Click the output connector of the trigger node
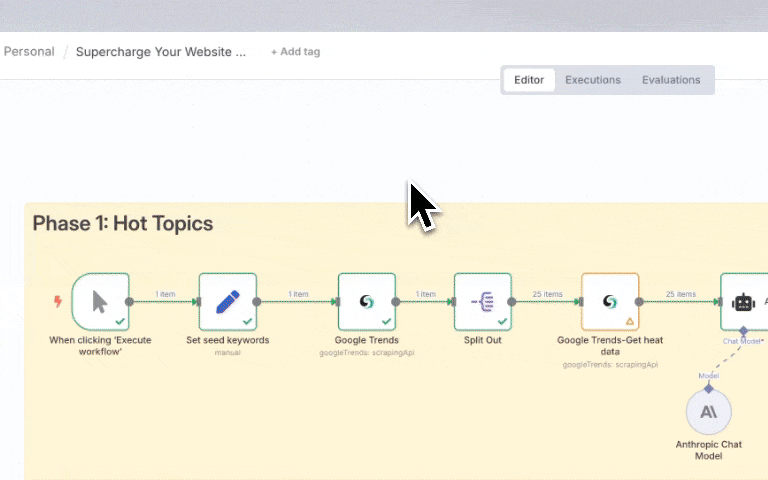The height and width of the screenshot is (480, 768). pyautogui.click(x=129, y=302)
